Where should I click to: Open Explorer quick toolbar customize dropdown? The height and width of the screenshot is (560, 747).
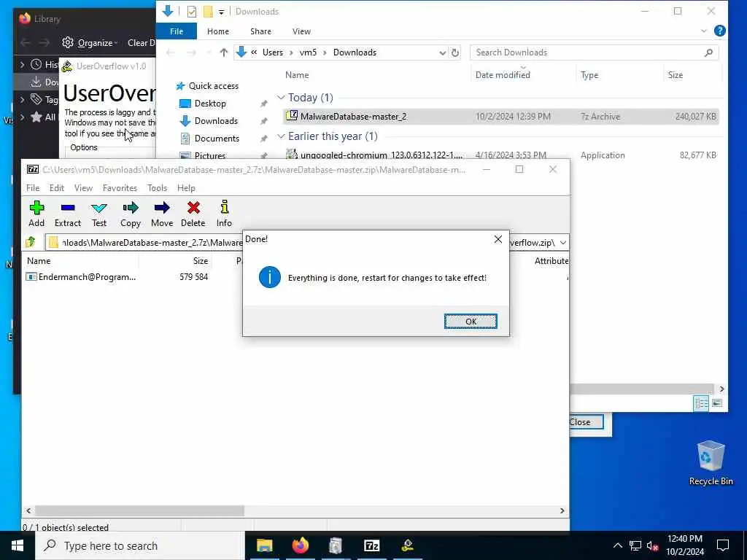click(222, 12)
